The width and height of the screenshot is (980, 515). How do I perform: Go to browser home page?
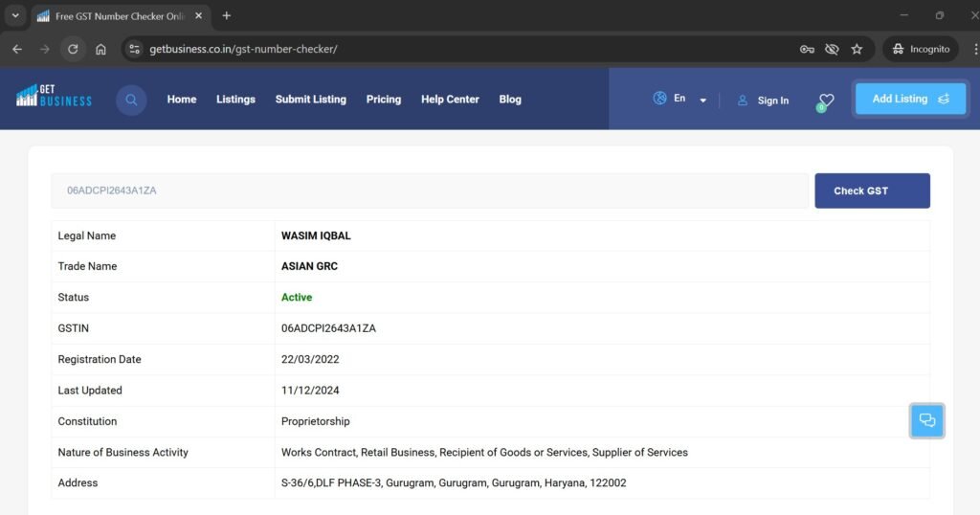tap(100, 49)
